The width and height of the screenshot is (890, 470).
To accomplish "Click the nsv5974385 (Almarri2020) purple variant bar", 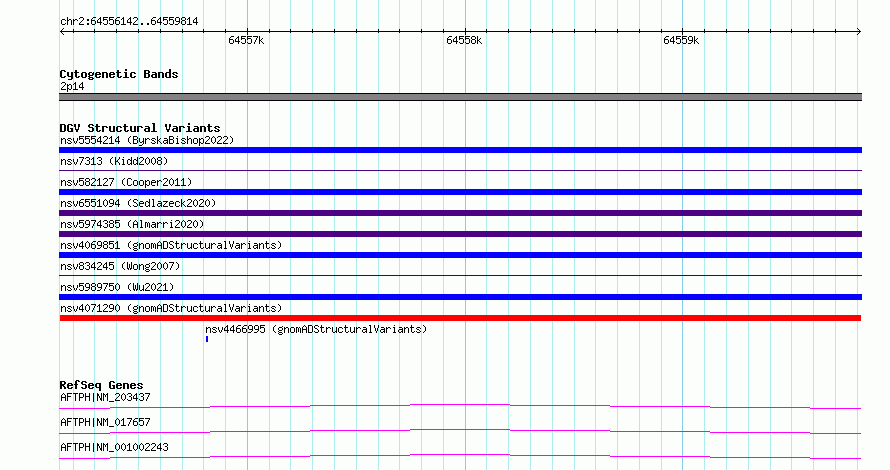I will tap(460, 234).
